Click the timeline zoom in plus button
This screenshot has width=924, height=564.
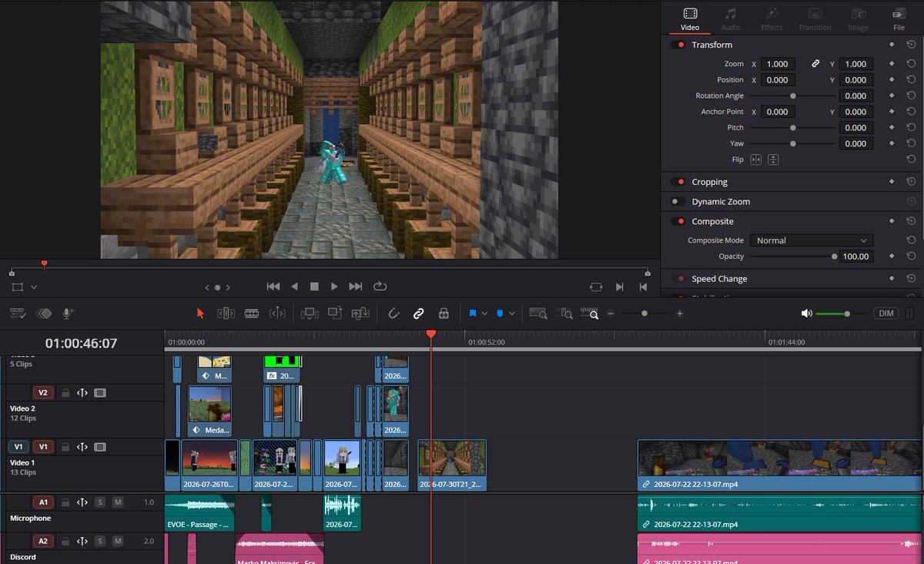[680, 314]
